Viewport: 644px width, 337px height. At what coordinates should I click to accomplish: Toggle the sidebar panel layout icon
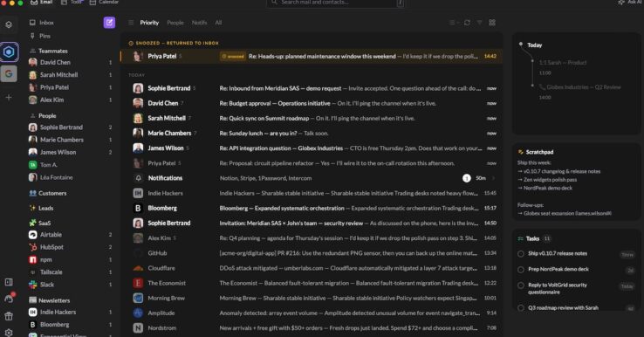(x=9, y=282)
